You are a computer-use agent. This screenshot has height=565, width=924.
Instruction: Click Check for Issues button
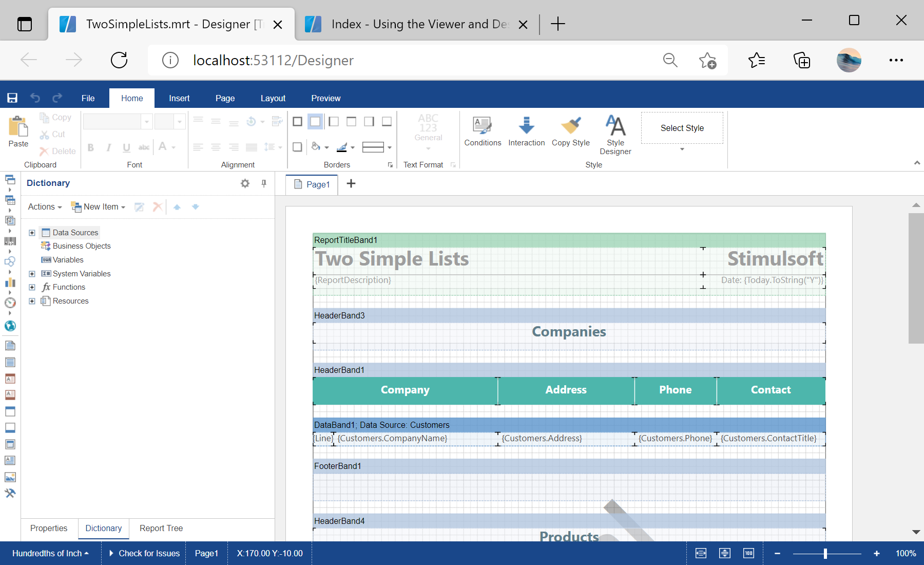(x=144, y=553)
